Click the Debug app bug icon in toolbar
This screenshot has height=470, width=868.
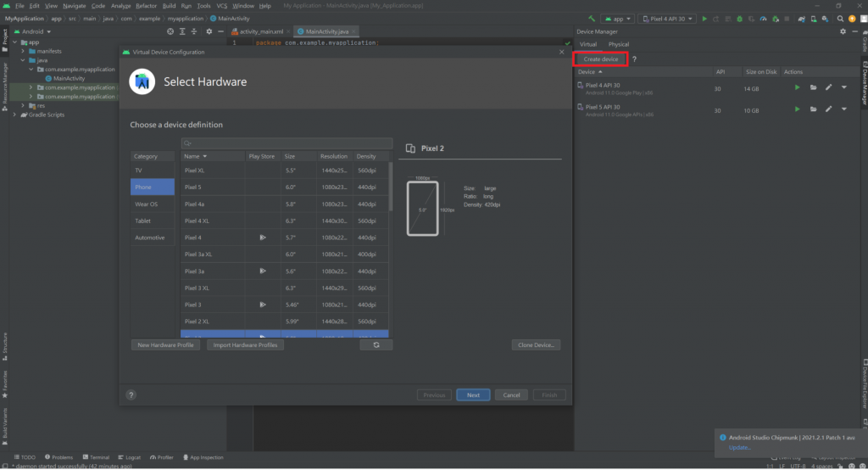(x=739, y=19)
